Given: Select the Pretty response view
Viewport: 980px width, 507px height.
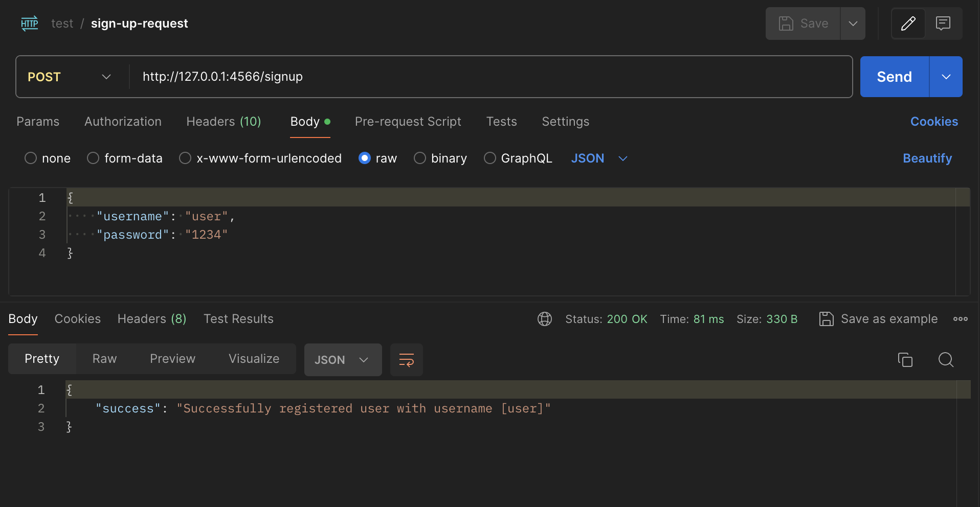Looking at the screenshot, I should [x=42, y=359].
